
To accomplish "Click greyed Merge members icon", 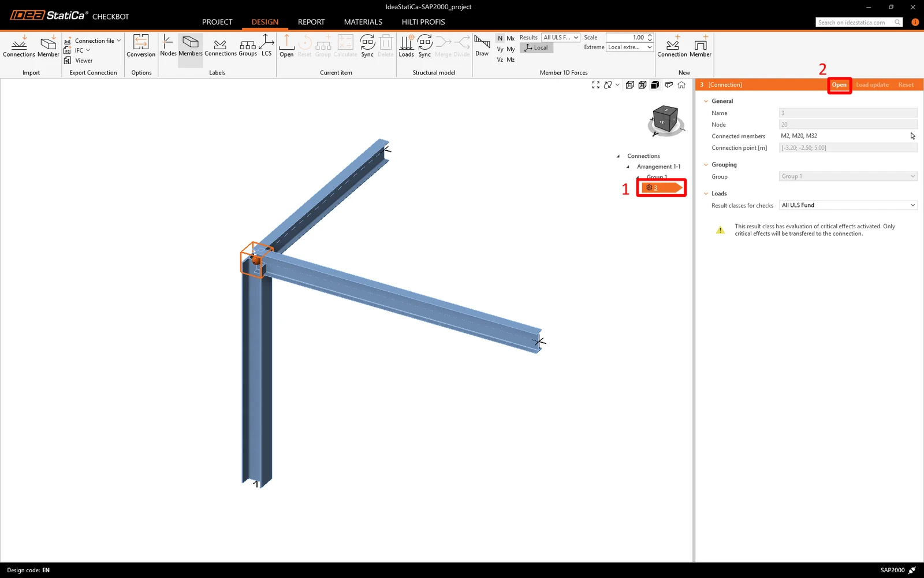I will click(x=443, y=46).
